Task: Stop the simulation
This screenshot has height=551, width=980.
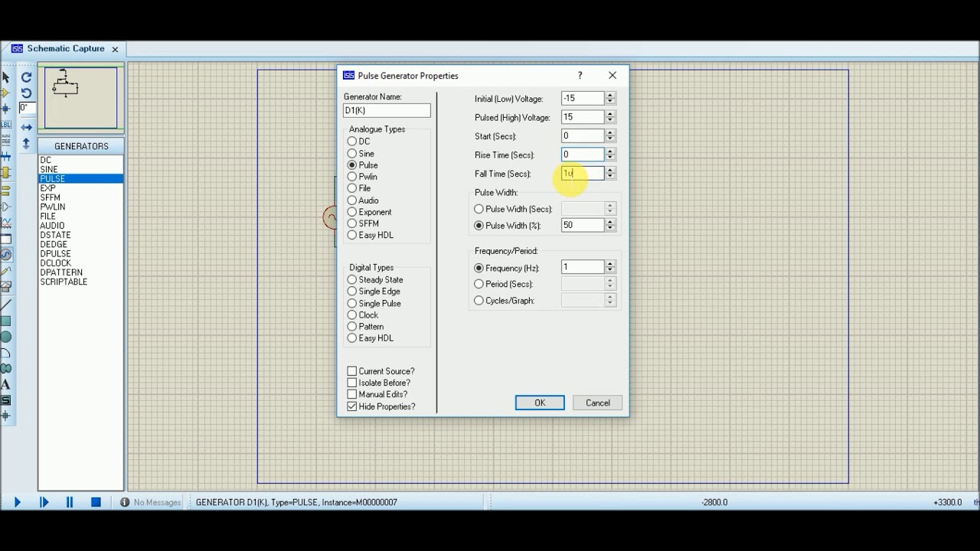Action: (96, 502)
